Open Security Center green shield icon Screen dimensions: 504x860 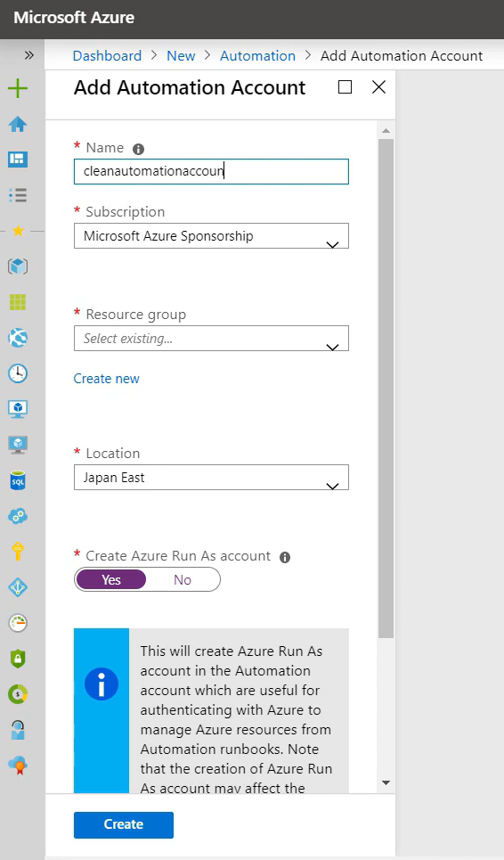coord(18,659)
